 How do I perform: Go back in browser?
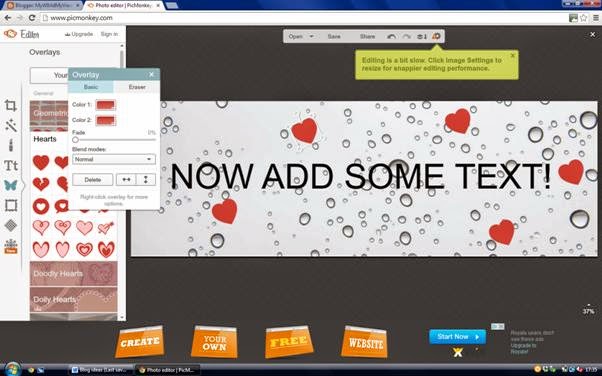coord(7,18)
